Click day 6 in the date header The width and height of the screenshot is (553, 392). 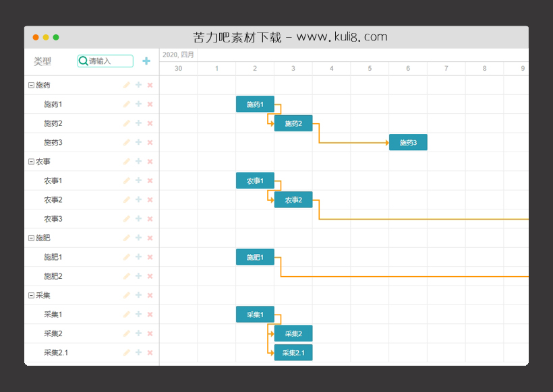click(x=408, y=69)
